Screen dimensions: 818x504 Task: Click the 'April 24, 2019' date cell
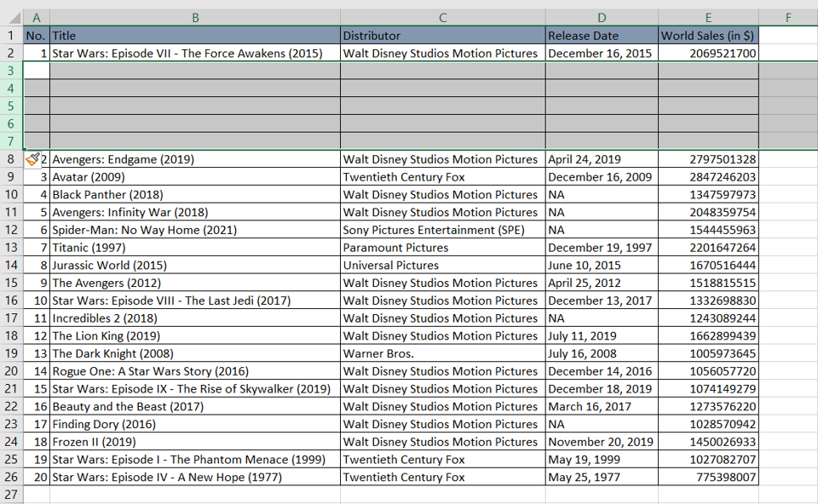602,159
